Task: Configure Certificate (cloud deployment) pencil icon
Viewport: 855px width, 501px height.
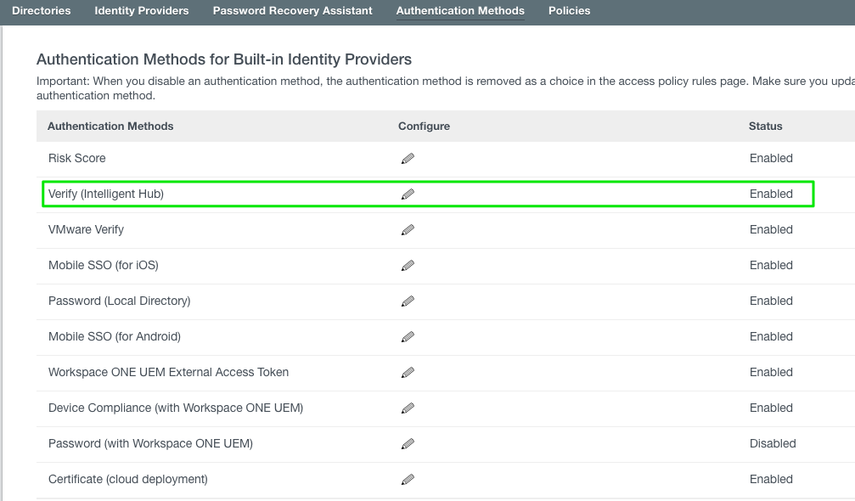Action: tap(407, 479)
